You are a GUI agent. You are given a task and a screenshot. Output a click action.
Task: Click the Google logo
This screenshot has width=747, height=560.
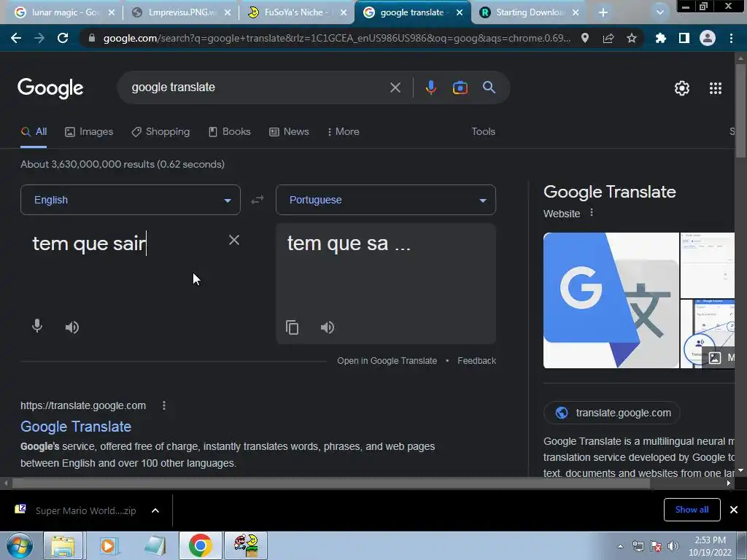pos(50,88)
